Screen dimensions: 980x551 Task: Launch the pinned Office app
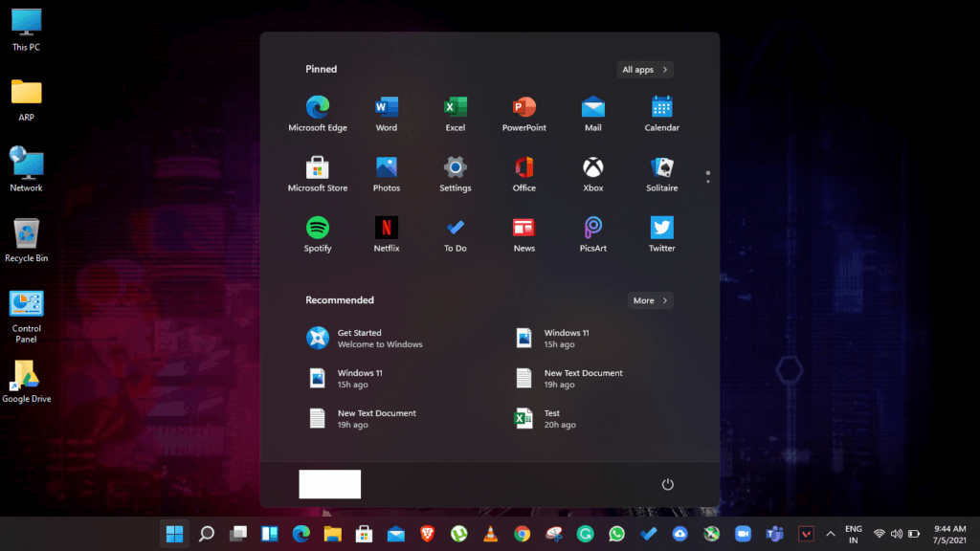(x=523, y=174)
